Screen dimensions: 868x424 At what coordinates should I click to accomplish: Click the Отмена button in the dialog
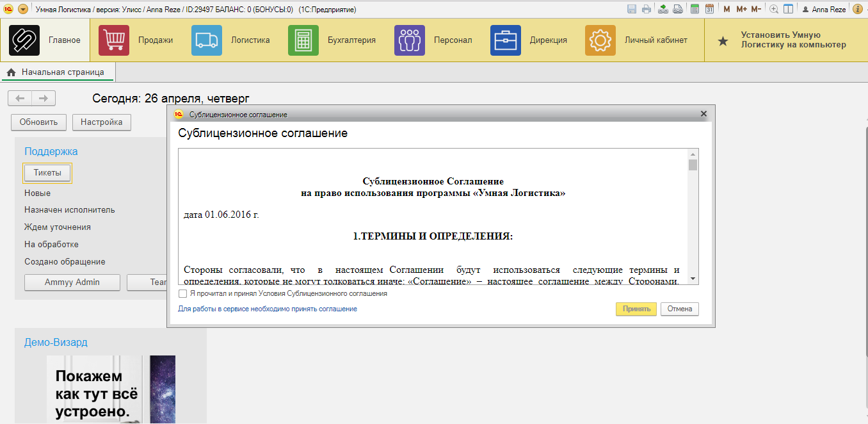coord(680,309)
